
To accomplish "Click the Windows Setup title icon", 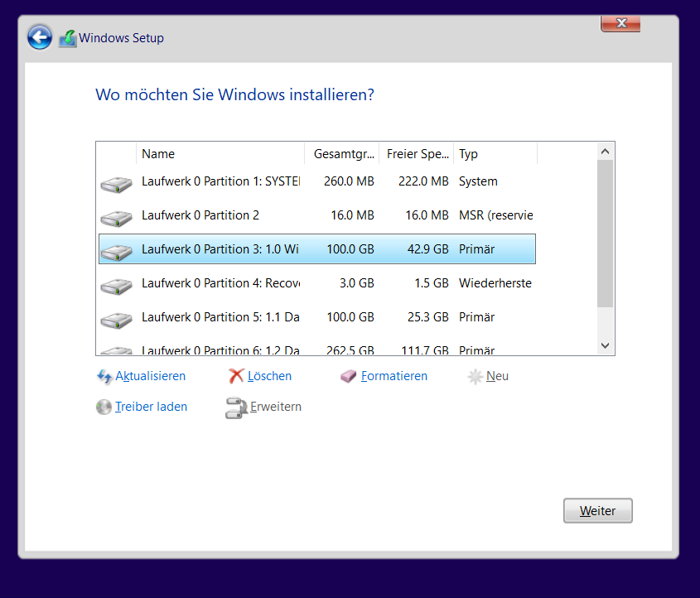I will point(68,38).
